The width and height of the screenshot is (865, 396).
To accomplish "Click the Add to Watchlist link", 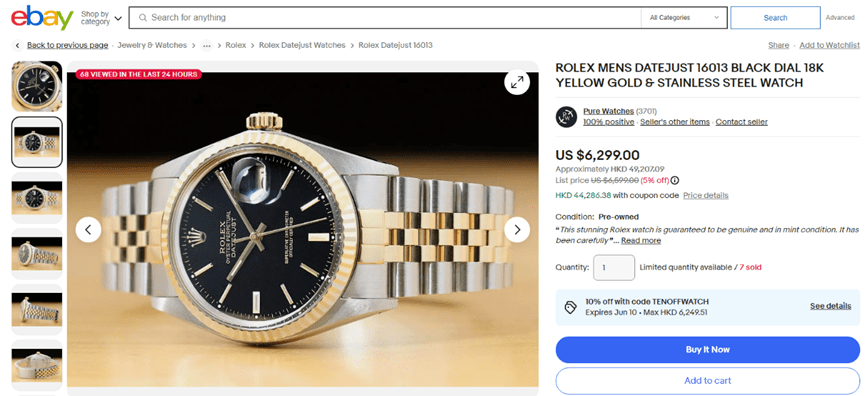I will [830, 45].
